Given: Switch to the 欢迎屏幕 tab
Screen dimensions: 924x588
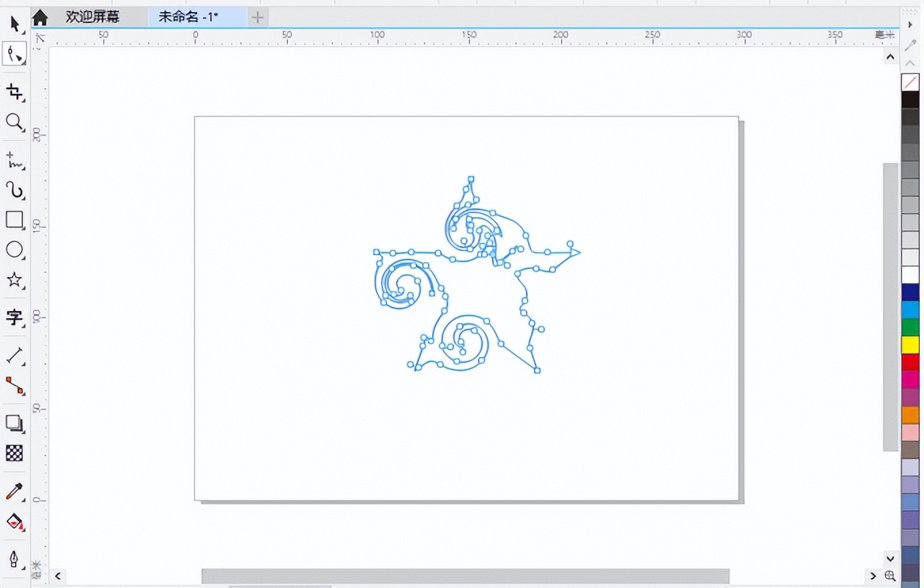Looking at the screenshot, I should point(92,17).
